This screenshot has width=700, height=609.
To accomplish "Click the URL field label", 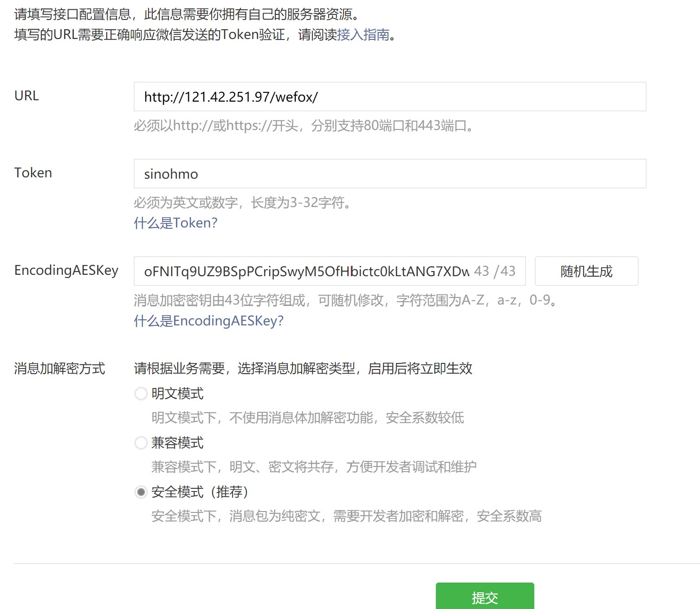I will pyautogui.click(x=26, y=96).
